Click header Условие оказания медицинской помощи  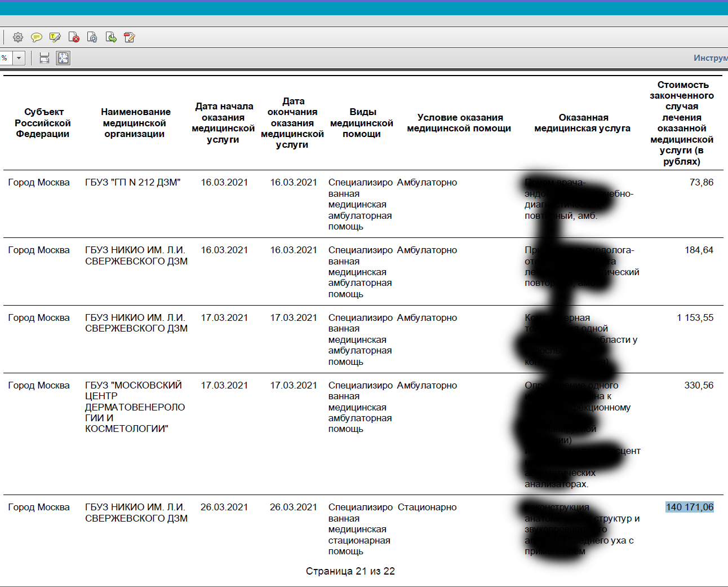459,123
